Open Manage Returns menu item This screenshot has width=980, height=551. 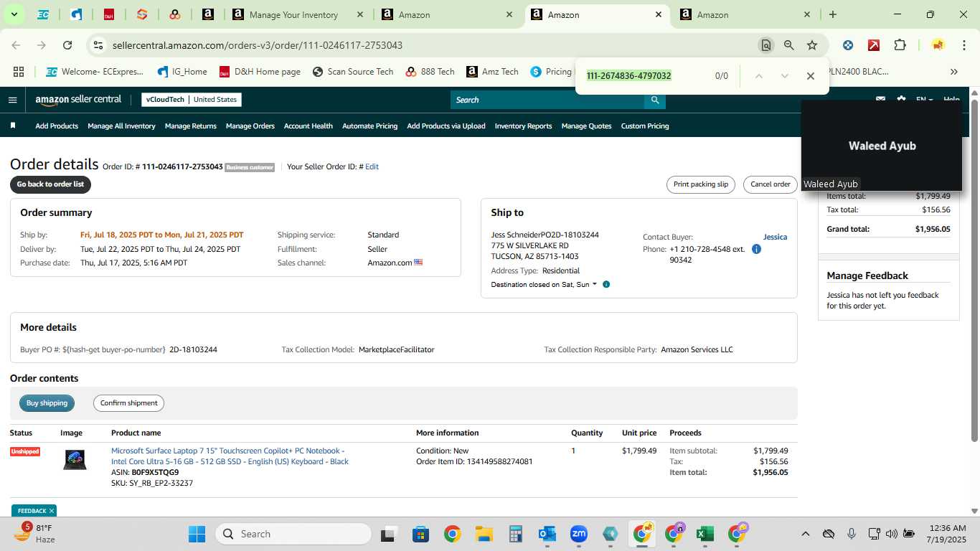coord(191,126)
